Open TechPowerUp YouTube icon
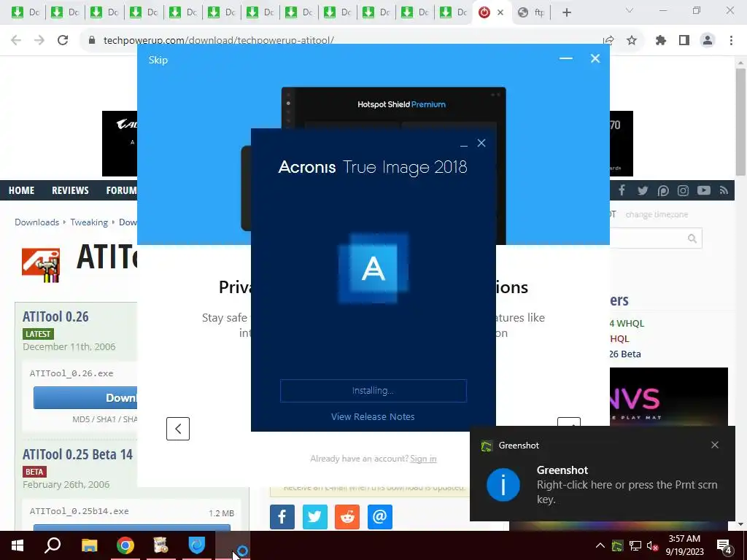The image size is (747, 560). pos(704,190)
